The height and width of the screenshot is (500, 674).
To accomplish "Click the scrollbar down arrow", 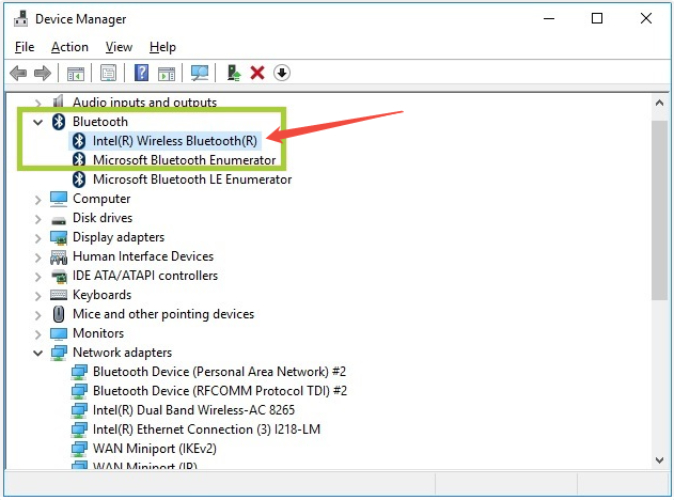I will tap(659, 460).
